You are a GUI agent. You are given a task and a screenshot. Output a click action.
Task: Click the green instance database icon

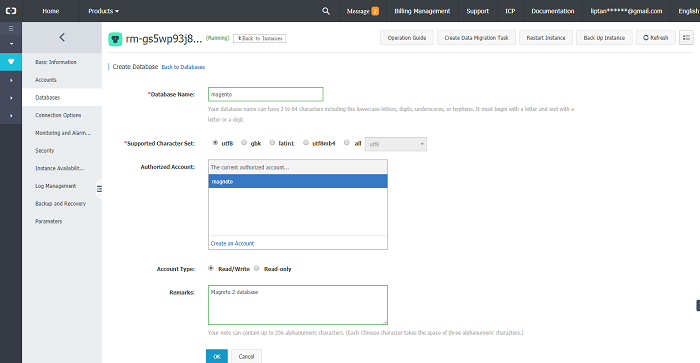pyautogui.click(x=115, y=39)
